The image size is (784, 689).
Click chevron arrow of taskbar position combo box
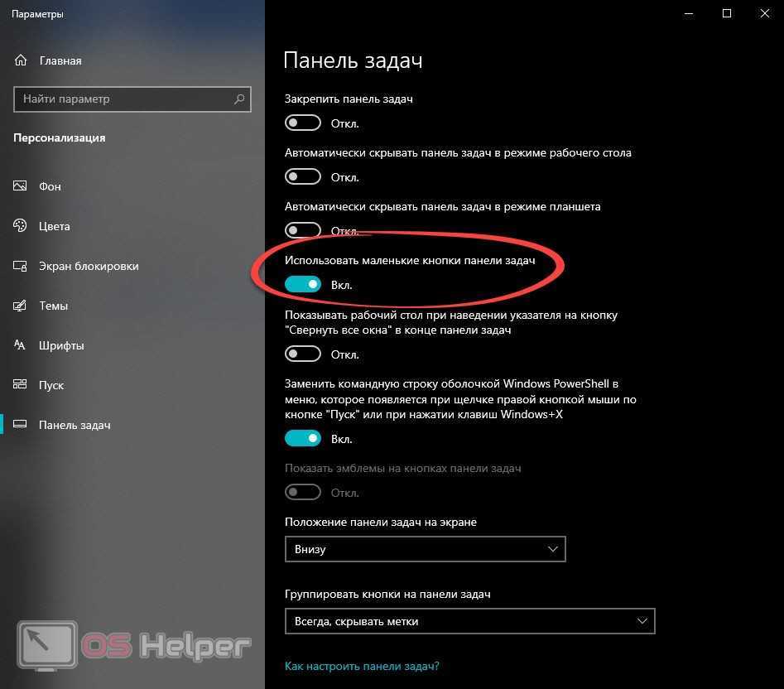[x=552, y=549]
